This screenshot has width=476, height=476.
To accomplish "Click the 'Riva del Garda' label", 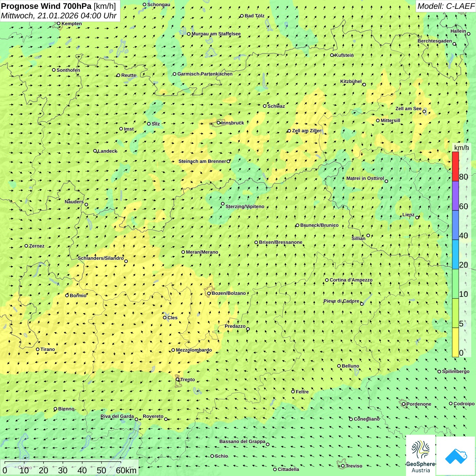I will coord(117,416).
